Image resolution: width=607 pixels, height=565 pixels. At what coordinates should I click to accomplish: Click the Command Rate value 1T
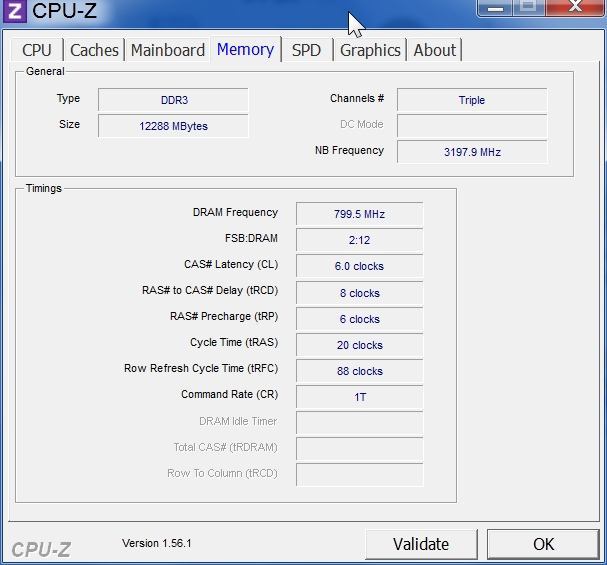360,397
